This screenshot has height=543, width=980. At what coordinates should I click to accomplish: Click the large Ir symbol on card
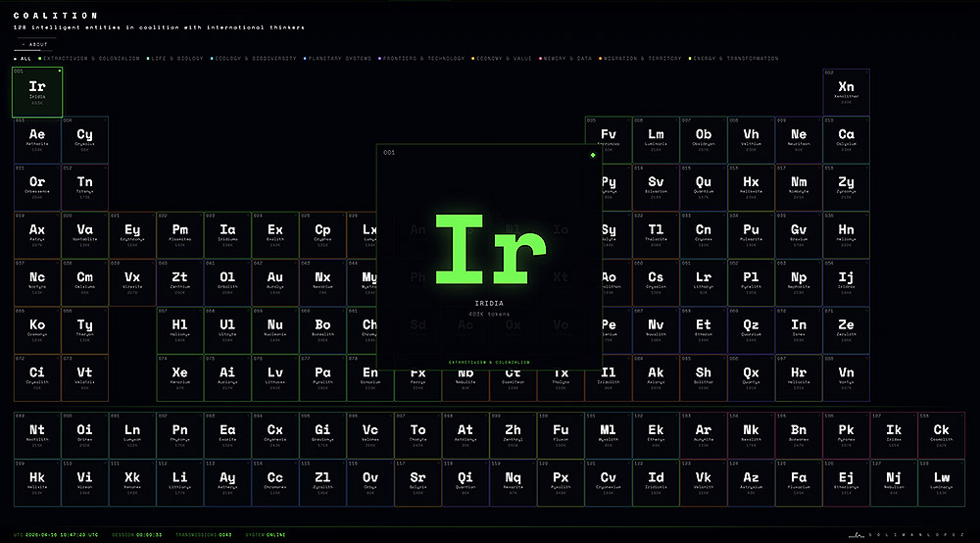click(x=489, y=247)
